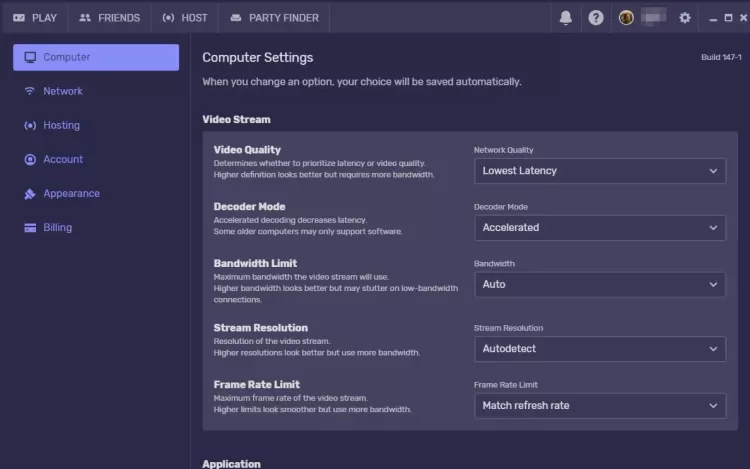The width and height of the screenshot is (750, 469).
Task: Minimize the application window
Action: click(x=710, y=18)
